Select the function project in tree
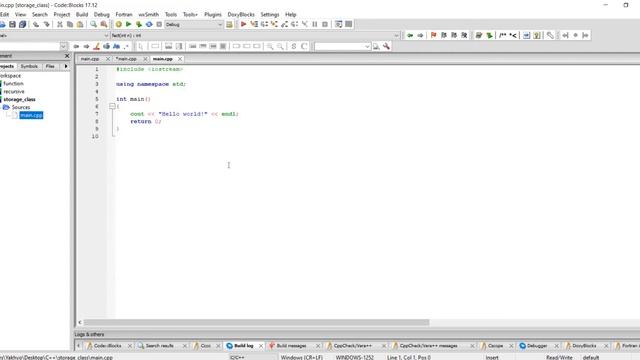 pos(13,84)
